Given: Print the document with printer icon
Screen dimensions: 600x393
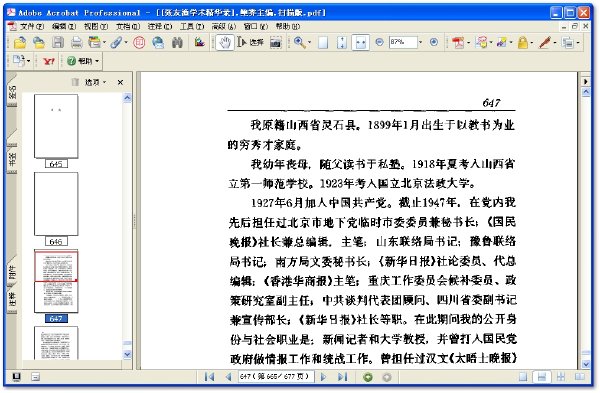Looking at the screenshot, I should point(77,42).
